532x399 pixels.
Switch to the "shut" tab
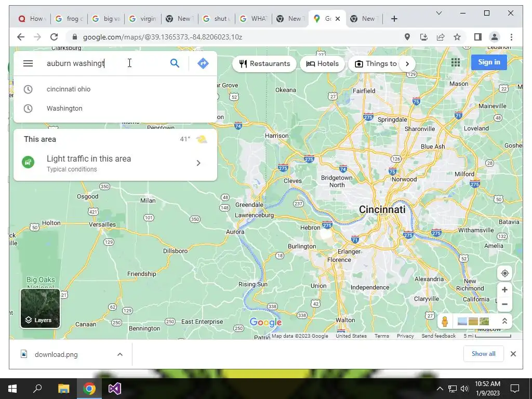(x=217, y=19)
